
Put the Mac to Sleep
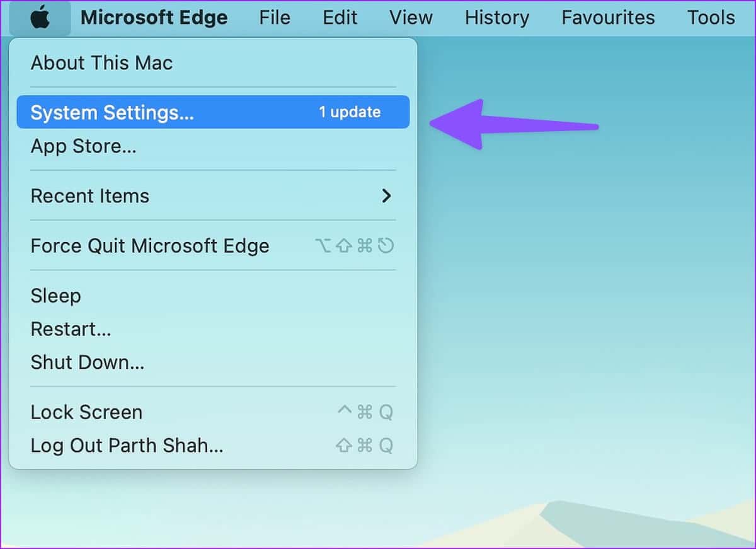[x=55, y=296]
